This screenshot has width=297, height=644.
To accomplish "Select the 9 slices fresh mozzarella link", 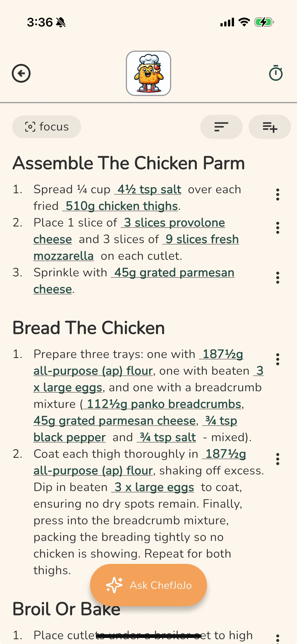I will pos(201,239).
